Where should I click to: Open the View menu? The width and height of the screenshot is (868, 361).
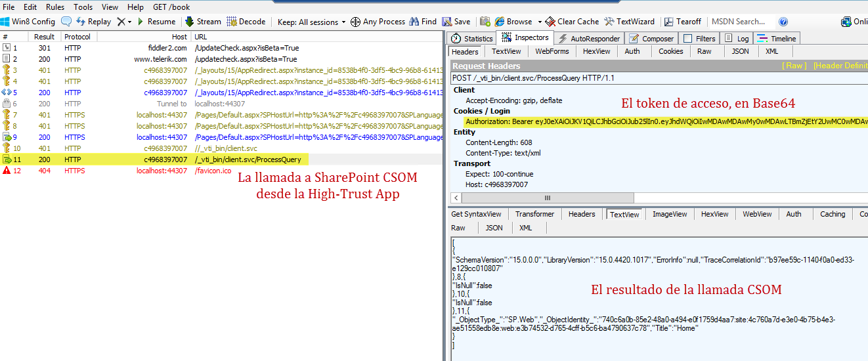110,7
